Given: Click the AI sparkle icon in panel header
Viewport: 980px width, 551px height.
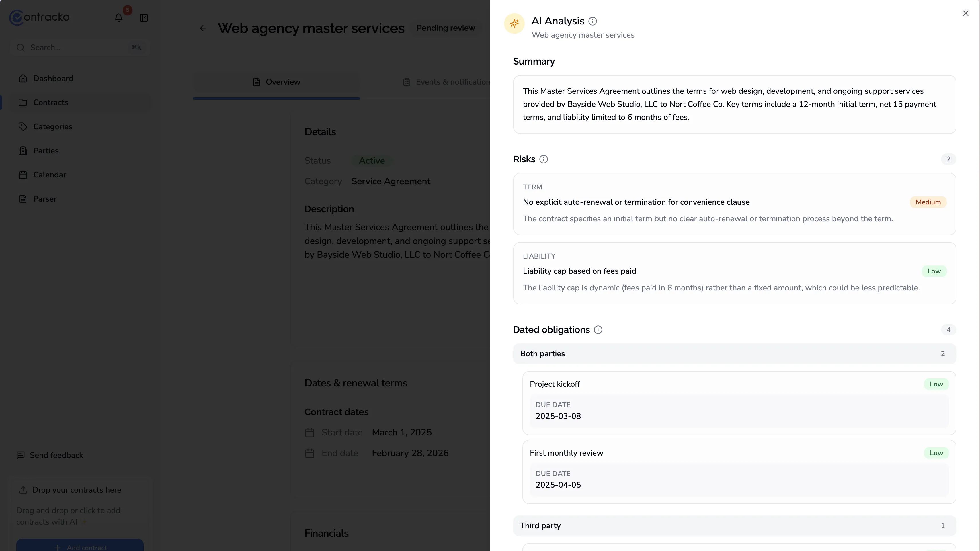Looking at the screenshot, I should 514,24.
